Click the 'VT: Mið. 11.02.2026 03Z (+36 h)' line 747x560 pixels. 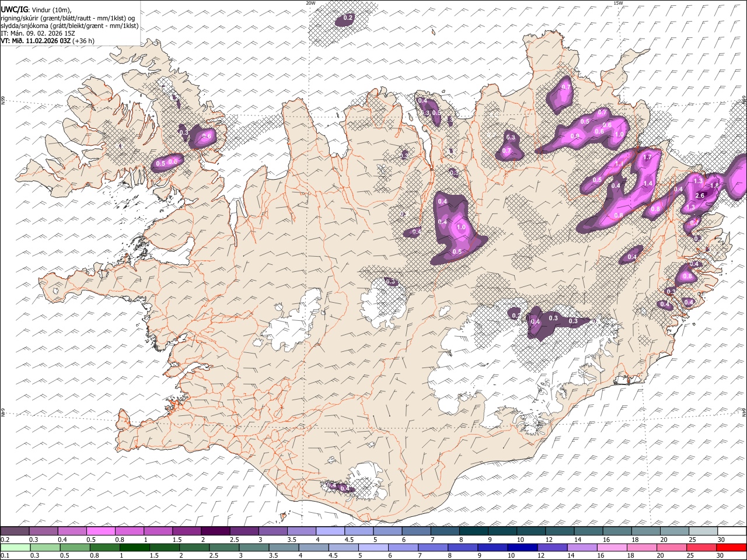click(48, 41)
